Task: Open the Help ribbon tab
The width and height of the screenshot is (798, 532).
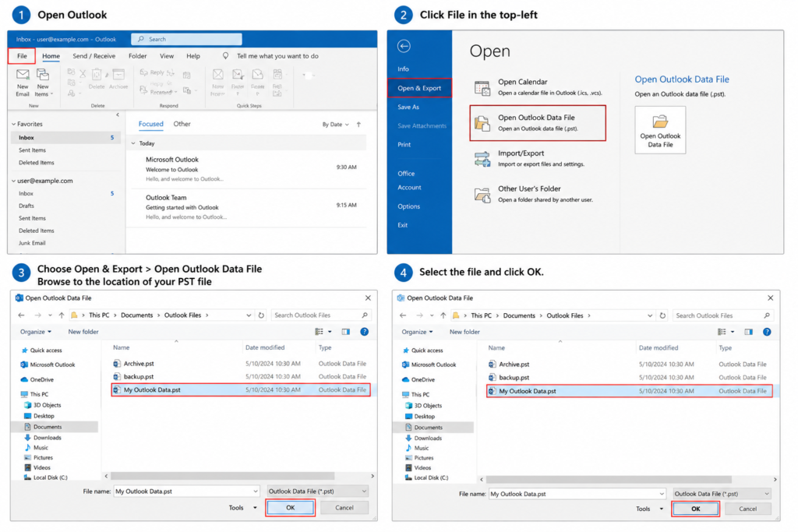Action: point(193,56)
